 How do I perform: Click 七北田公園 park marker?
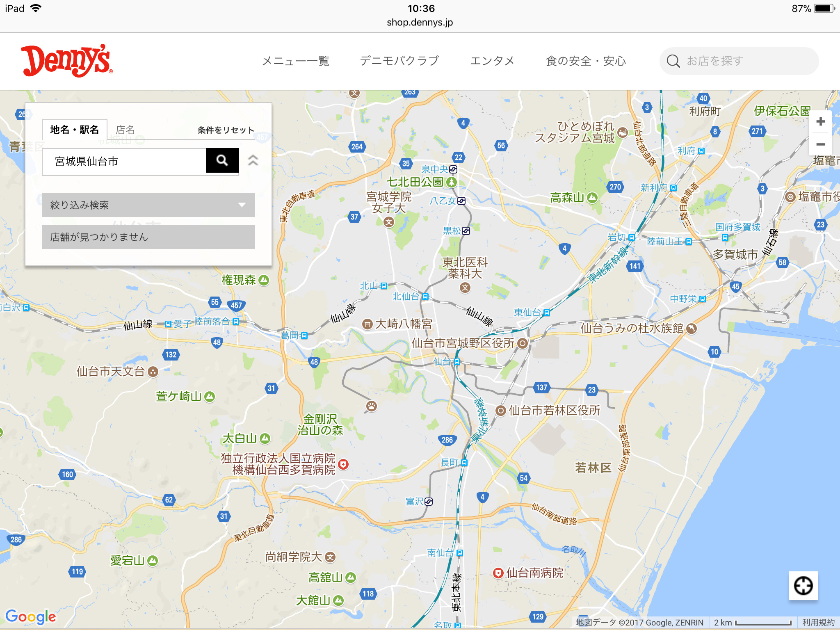point(452,182)
